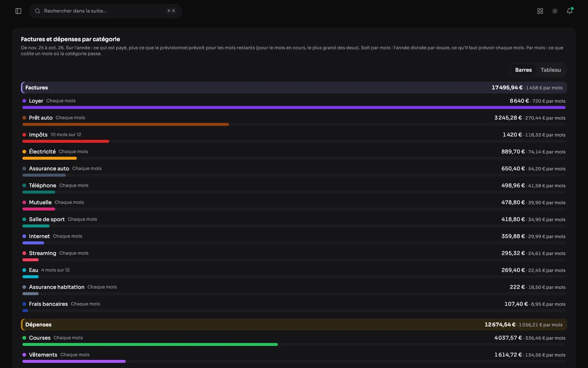This screenshot has width=588, height=368.
Task: Switch to the Tableau view
Action: 551,70
